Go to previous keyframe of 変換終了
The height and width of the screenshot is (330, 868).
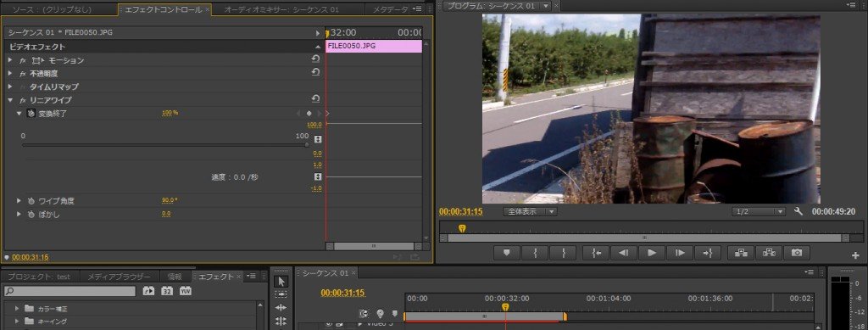(299, 114)
